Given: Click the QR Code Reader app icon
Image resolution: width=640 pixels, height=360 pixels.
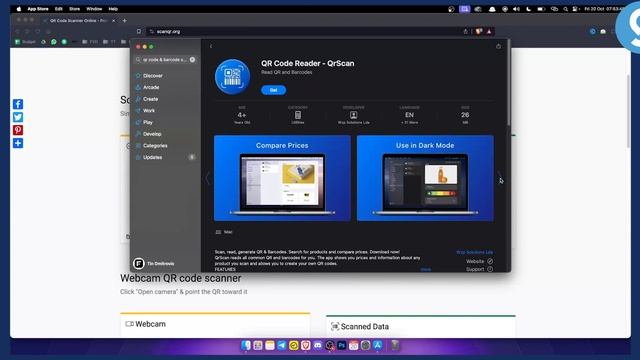Looking at the screenshot, I should [x=233, y=77].
